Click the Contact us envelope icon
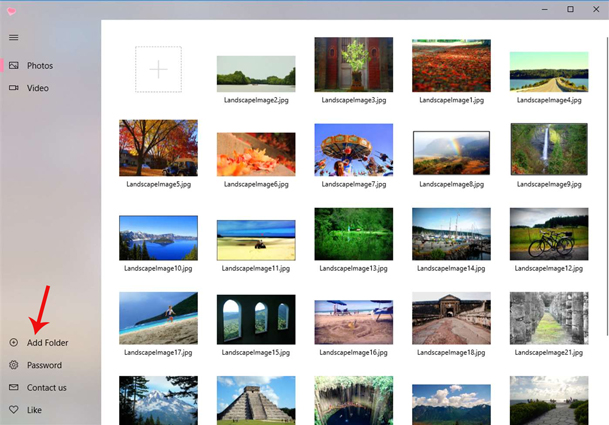The height and width of the screenshot is (425, 609). [14, 387]
